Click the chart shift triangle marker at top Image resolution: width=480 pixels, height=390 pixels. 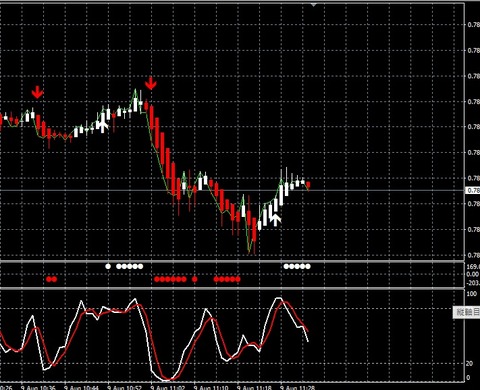[x=313, y=5]
